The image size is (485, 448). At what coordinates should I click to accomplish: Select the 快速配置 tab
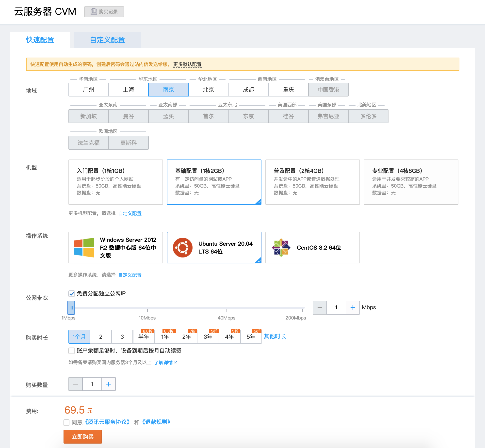tap(40, 40)
